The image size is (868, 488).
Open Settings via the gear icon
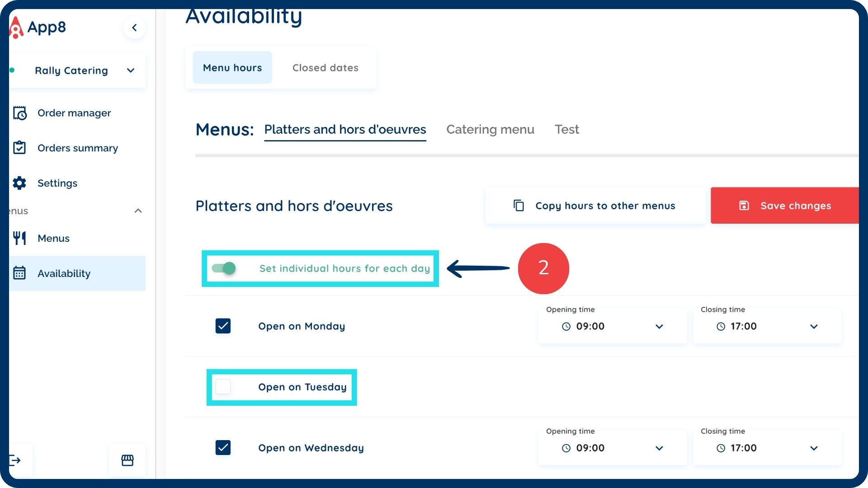coord(19,183)
